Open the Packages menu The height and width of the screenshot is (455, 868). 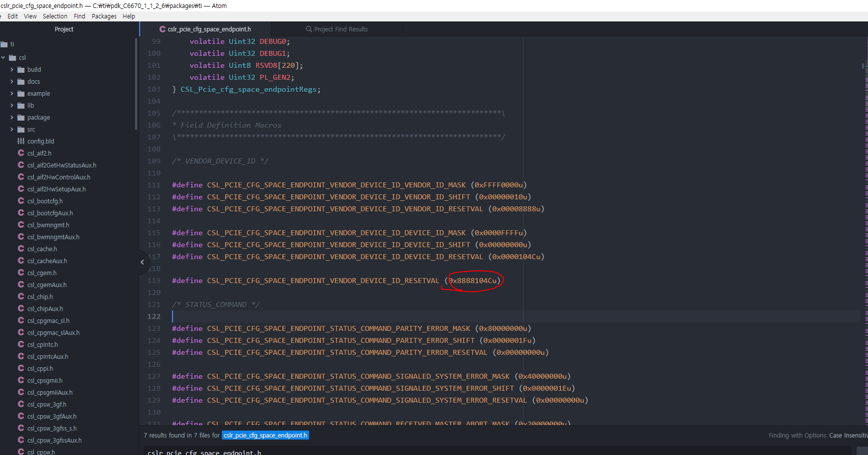pos(104,16)
